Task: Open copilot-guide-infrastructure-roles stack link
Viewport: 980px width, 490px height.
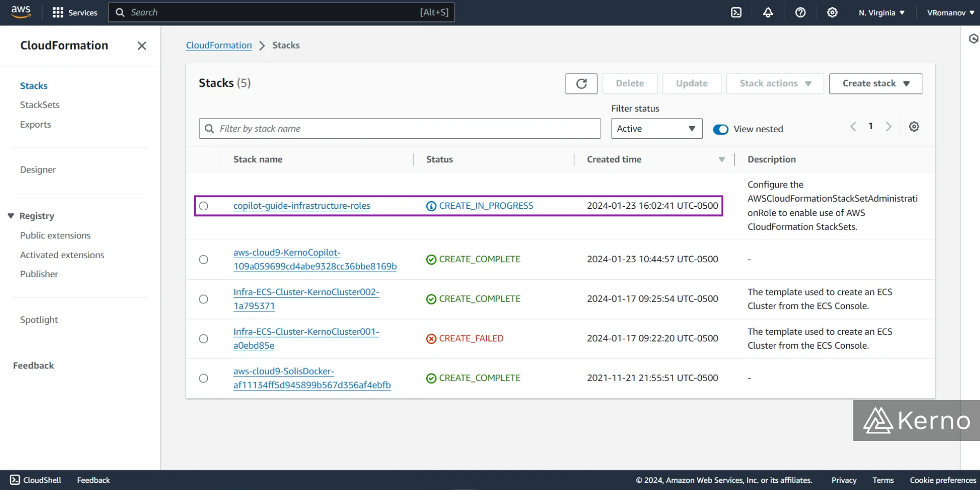Action: coord(302,206)
